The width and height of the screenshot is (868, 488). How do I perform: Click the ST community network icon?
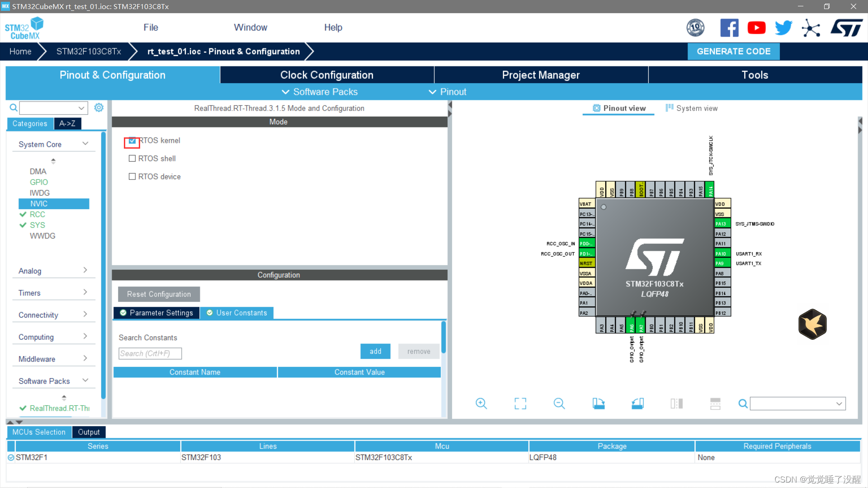811,28
